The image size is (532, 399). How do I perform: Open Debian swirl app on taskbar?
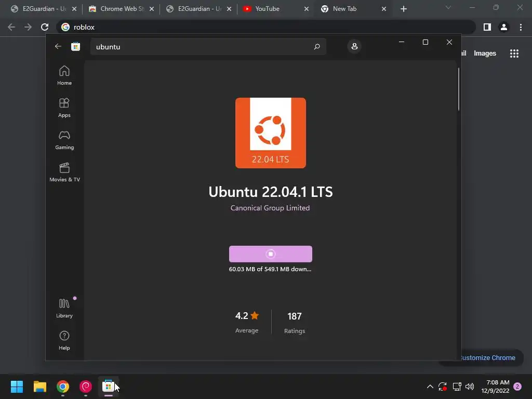click(x=86, y=387)
